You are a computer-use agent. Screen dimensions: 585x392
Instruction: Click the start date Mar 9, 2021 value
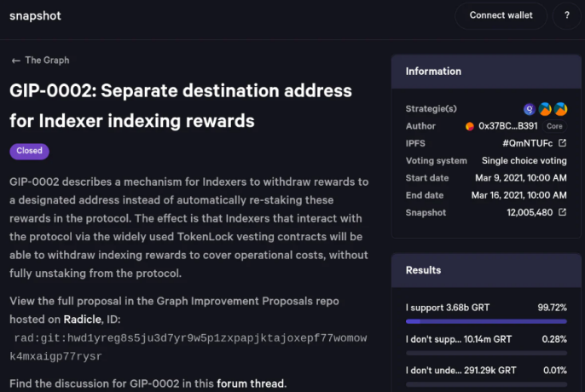521,178
